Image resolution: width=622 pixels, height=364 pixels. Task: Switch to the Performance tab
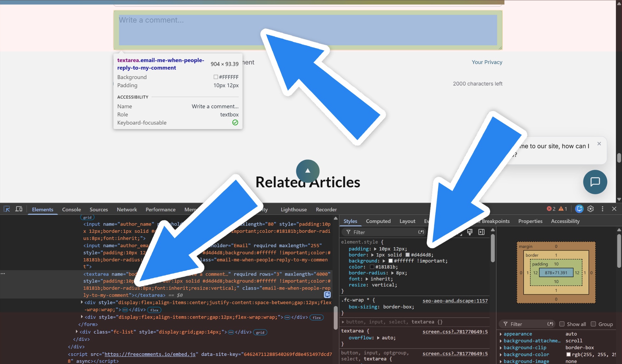160,209
